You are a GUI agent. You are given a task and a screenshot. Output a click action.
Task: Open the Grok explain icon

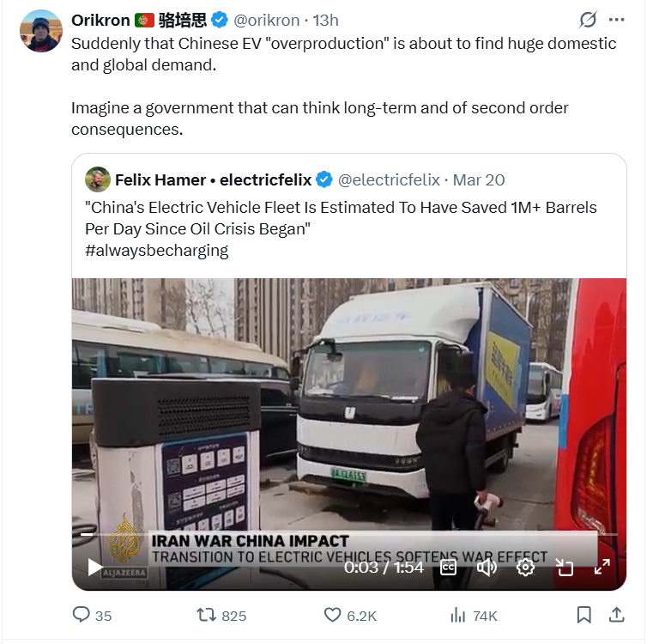point(588,20)
